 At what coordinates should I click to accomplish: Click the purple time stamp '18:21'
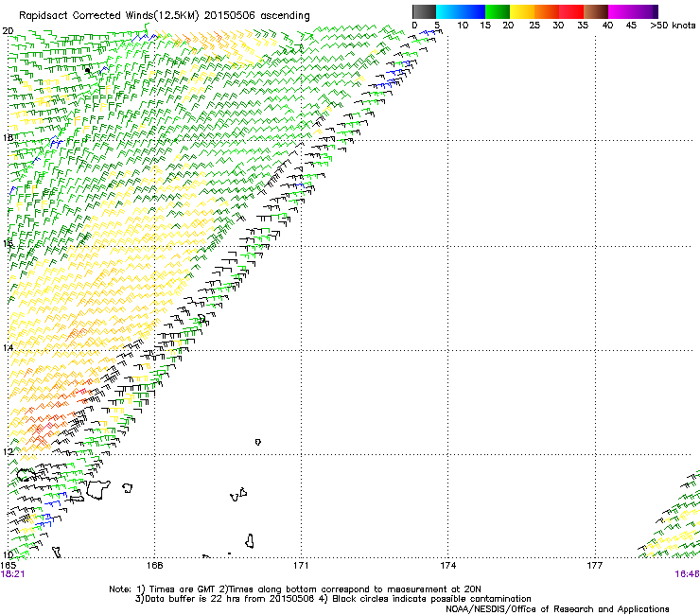click(x=12, y=574)
